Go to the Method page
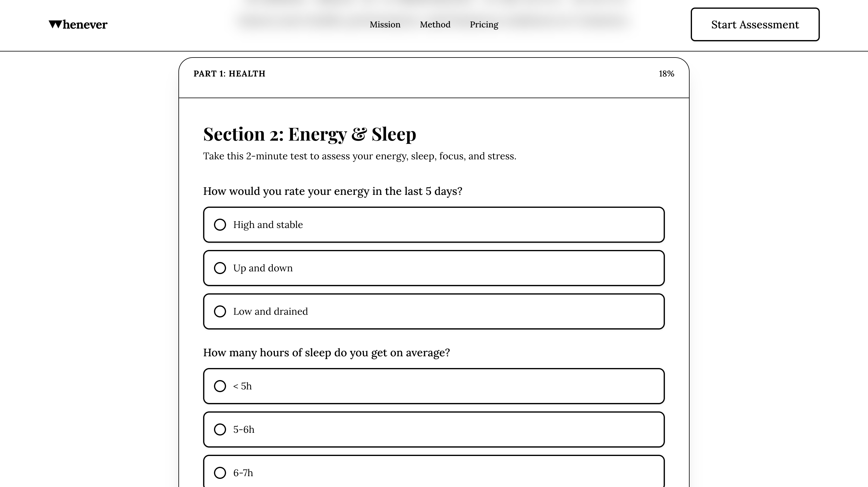This screenshot has height=487, width=868. [x=435, y=25]
